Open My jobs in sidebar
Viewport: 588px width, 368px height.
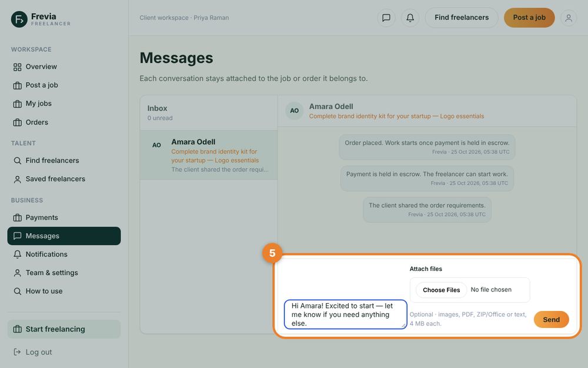pyautogui.click(x=64, y=104)
